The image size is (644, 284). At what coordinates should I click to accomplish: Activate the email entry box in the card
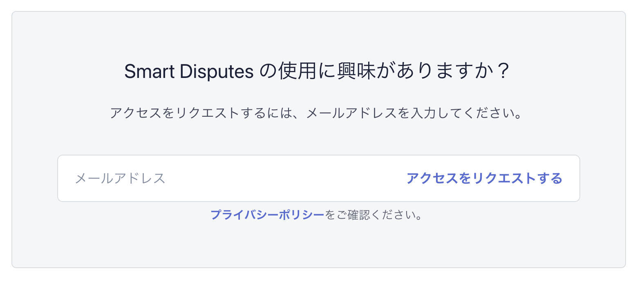pyautogui.click(x=229, y=178)
